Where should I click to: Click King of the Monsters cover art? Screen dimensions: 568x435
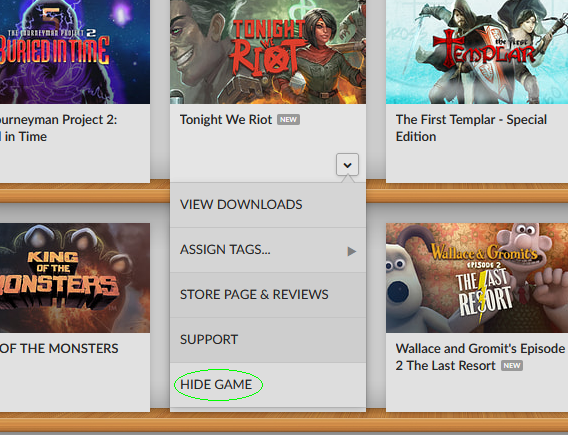[75, 278]
